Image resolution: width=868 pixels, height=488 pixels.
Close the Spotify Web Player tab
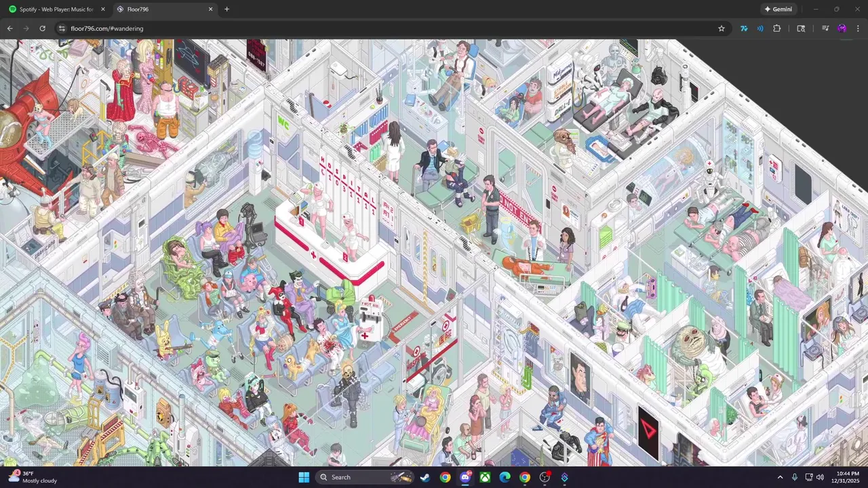103,9
